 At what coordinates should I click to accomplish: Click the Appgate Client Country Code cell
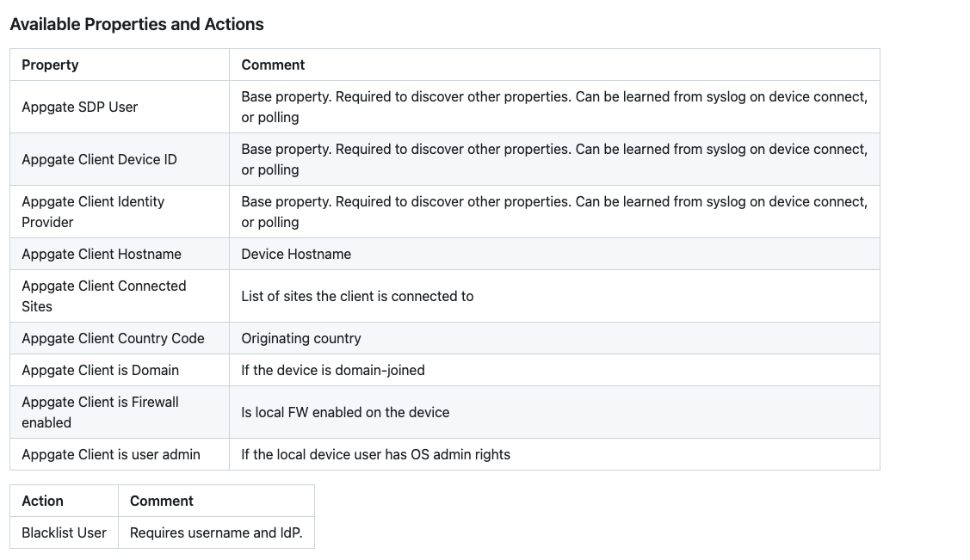click(x=120, y=338)
